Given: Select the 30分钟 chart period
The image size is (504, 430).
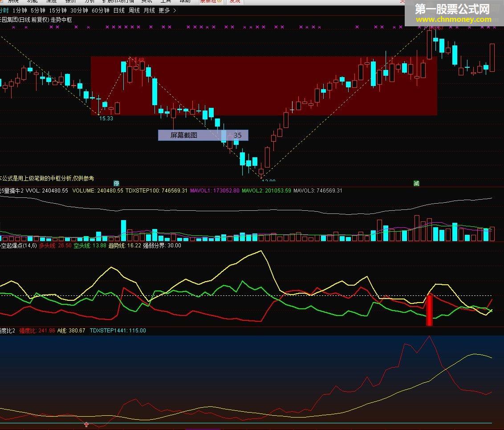Looking at the screenshot, I should [x=79, y=11].
